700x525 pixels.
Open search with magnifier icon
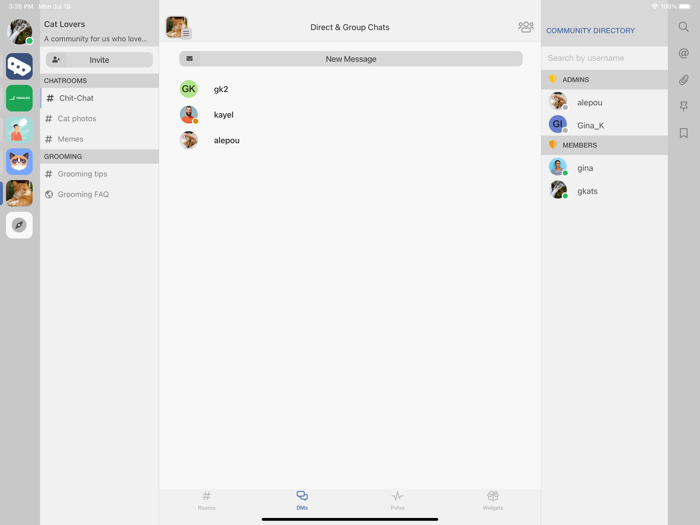point(683,27)
